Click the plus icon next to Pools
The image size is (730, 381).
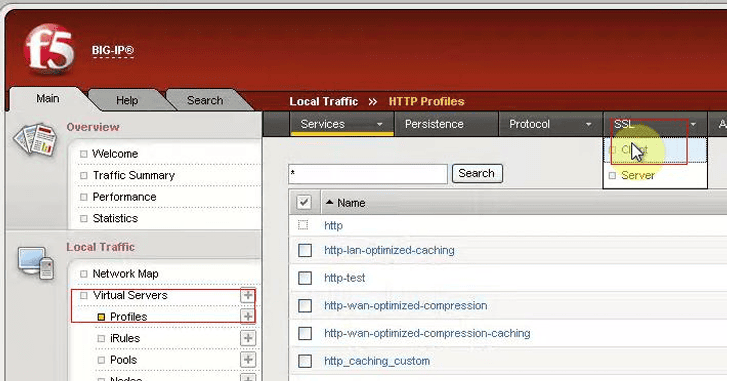point(248,360)
